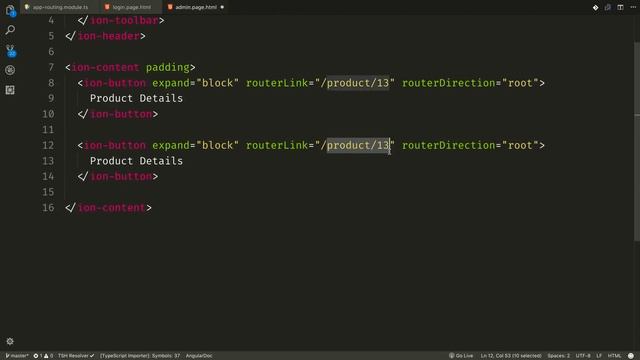Image resolution: width=640 pixels, height=360 pixels.
Task: Open the Source Control view
Action: point(10,51)
